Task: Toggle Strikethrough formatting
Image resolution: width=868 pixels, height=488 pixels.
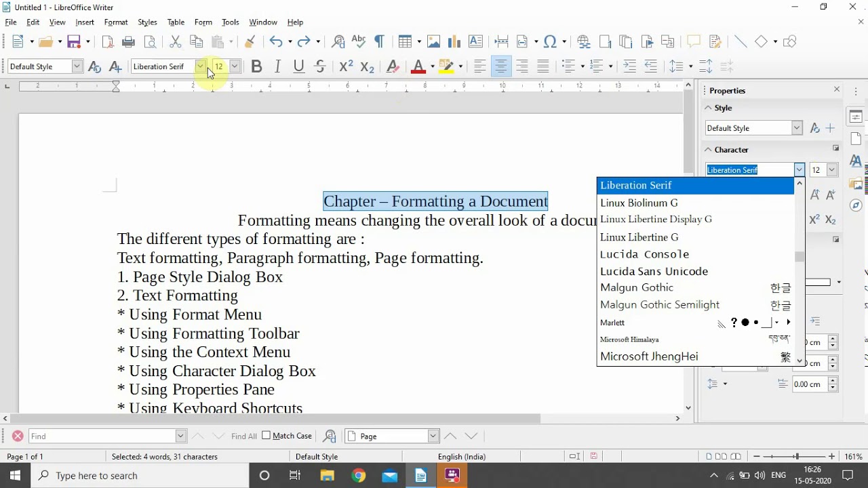Action: point(320,66)
